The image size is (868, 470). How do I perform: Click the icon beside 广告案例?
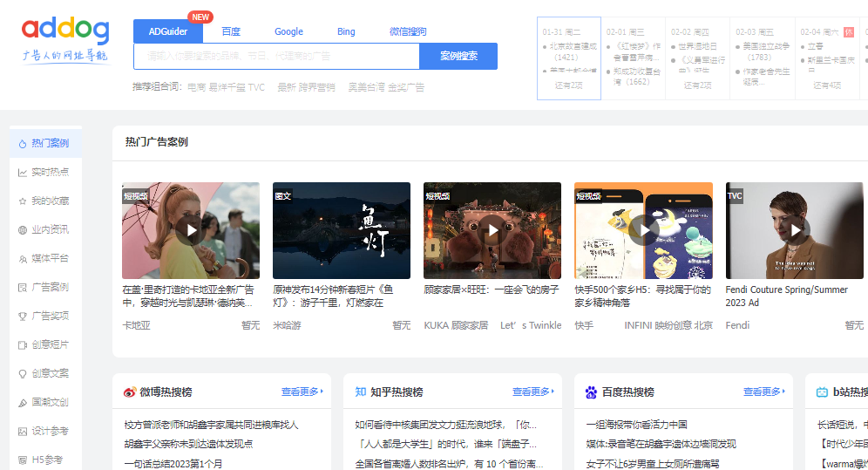23,287
